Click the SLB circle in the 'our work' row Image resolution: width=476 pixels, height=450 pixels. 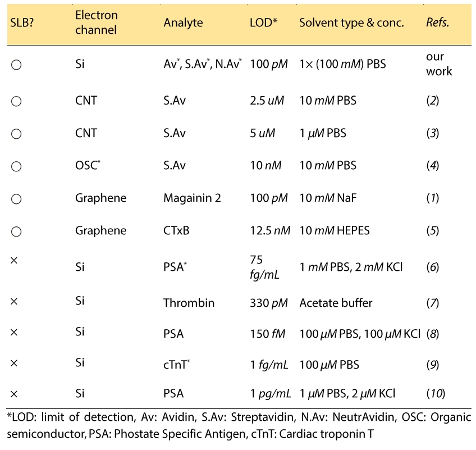(x=16, y=65)
